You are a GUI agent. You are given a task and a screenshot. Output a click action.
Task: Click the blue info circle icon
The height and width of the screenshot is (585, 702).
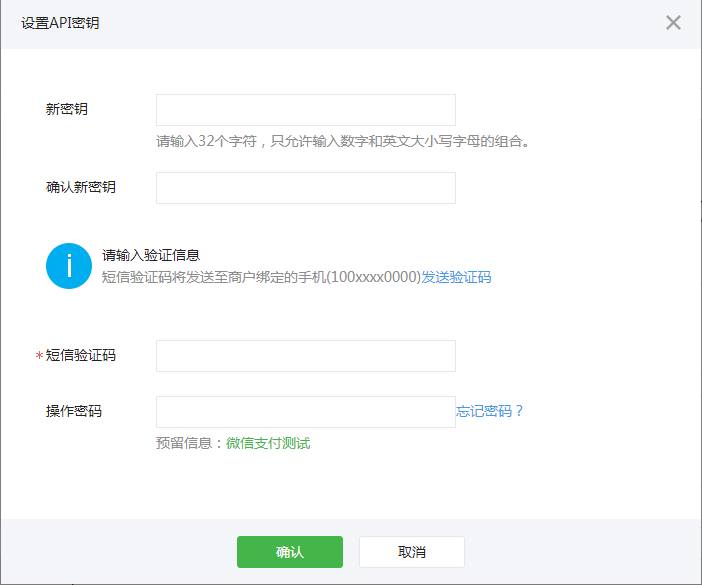(69, 266)
